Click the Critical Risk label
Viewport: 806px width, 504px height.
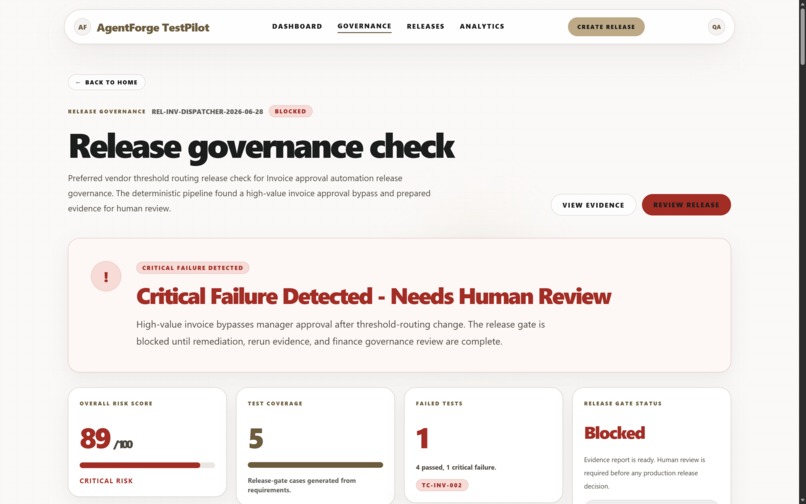pos(106,481)
